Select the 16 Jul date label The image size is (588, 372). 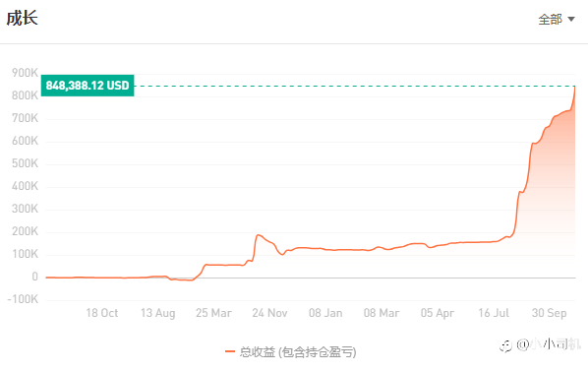coord(494,313)
